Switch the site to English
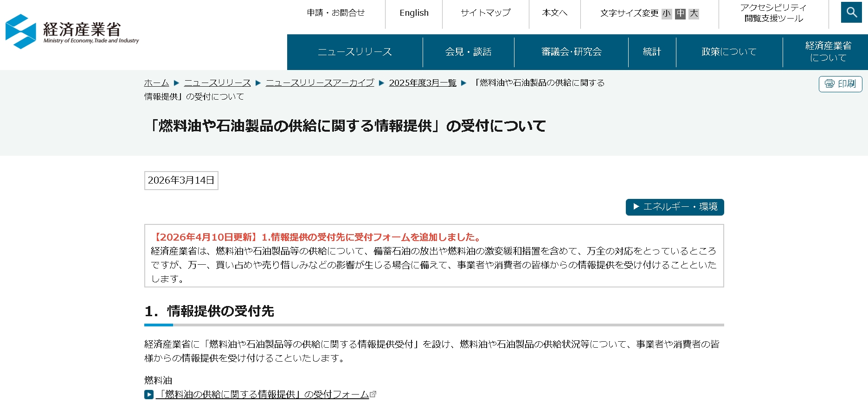 (414, 13)
